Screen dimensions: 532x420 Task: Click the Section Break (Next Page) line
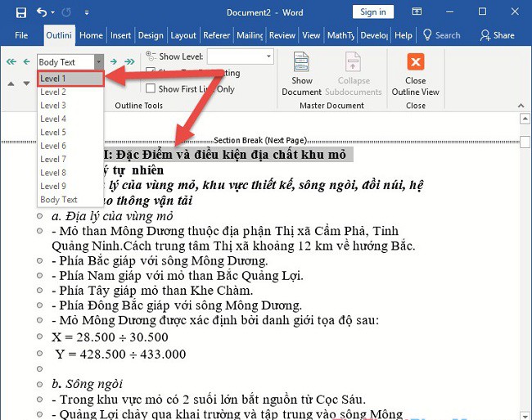(x=260, y=141)
